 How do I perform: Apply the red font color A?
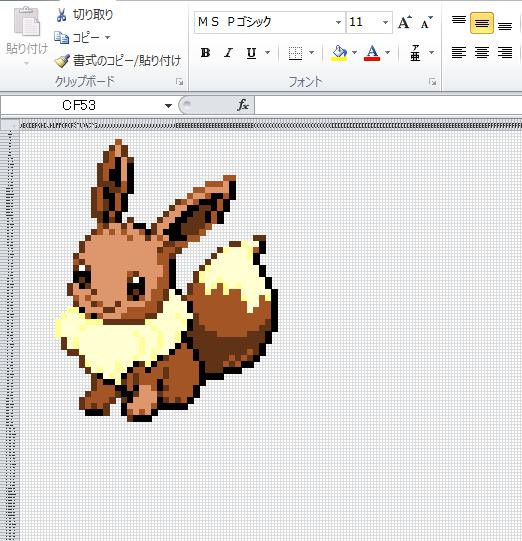point(372,53)
